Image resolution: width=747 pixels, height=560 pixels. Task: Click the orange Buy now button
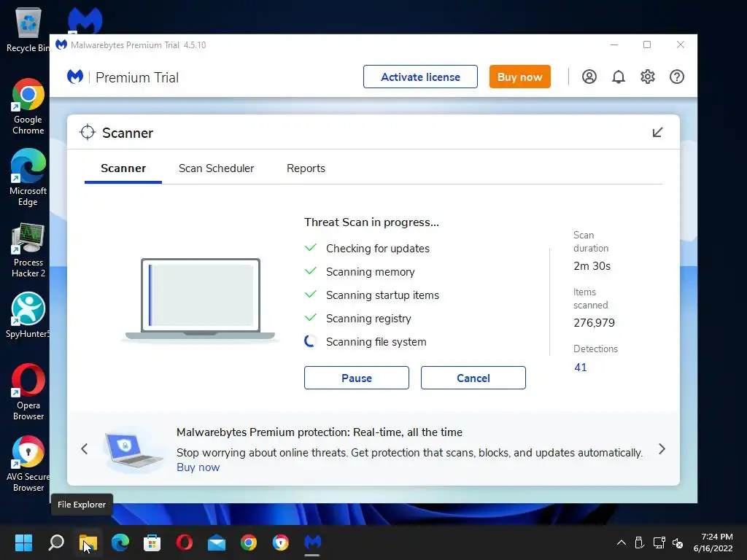pos(519,77)
